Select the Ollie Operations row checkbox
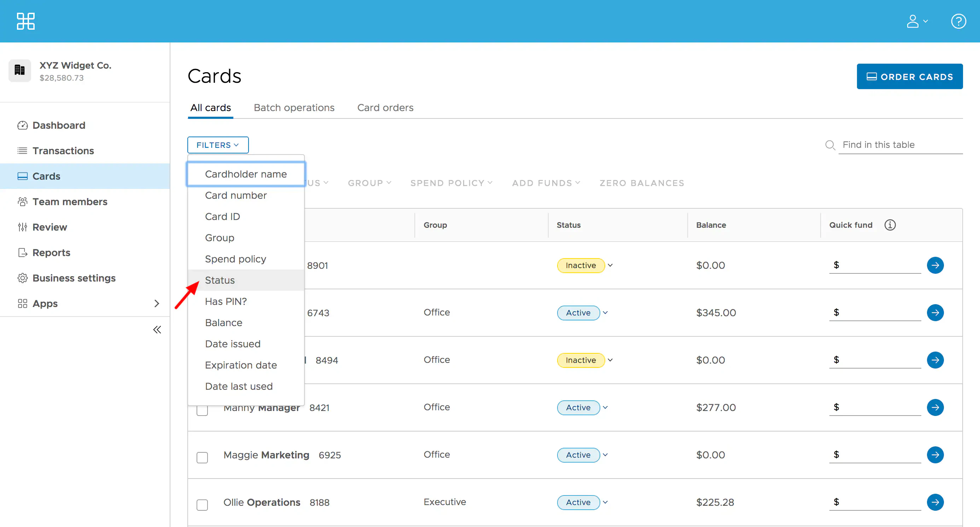This screenshot has height=527, width=980. pyautogui.click(x=202, y=505)
